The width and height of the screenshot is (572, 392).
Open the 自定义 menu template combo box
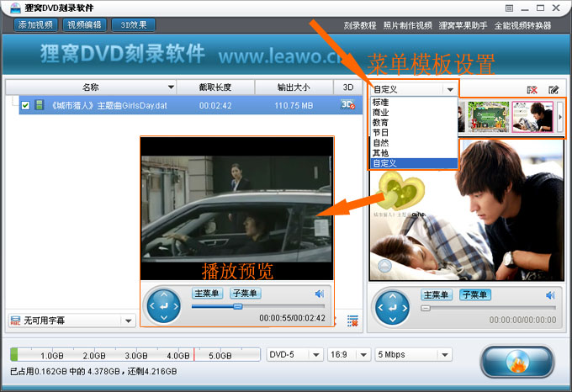pos(413,89)
